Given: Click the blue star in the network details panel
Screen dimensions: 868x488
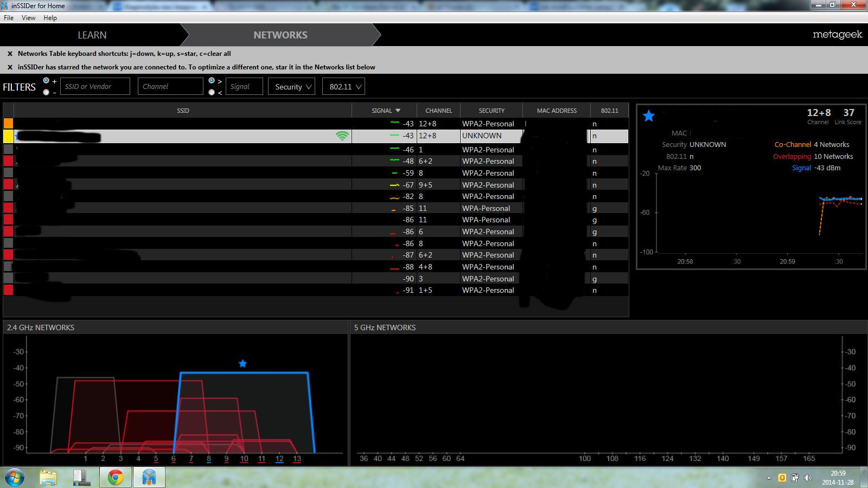Looking at the screenshot, I should coord(649,115).
